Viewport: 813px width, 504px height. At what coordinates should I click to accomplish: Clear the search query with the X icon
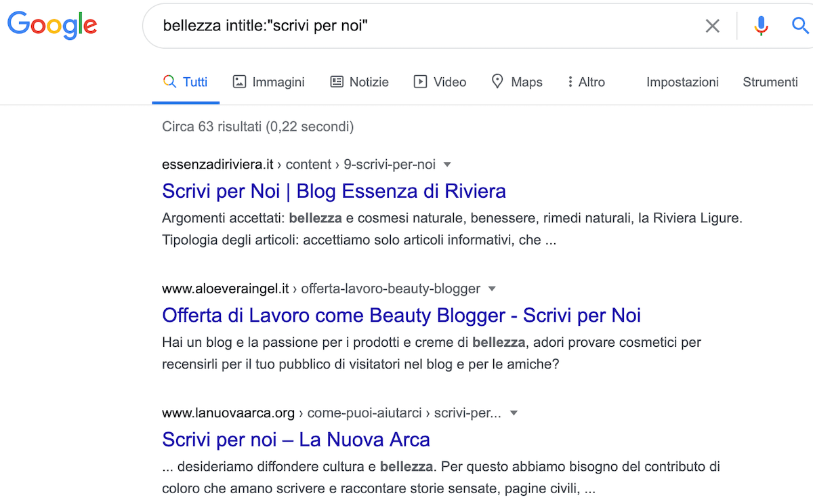click(x=713, y=26)
